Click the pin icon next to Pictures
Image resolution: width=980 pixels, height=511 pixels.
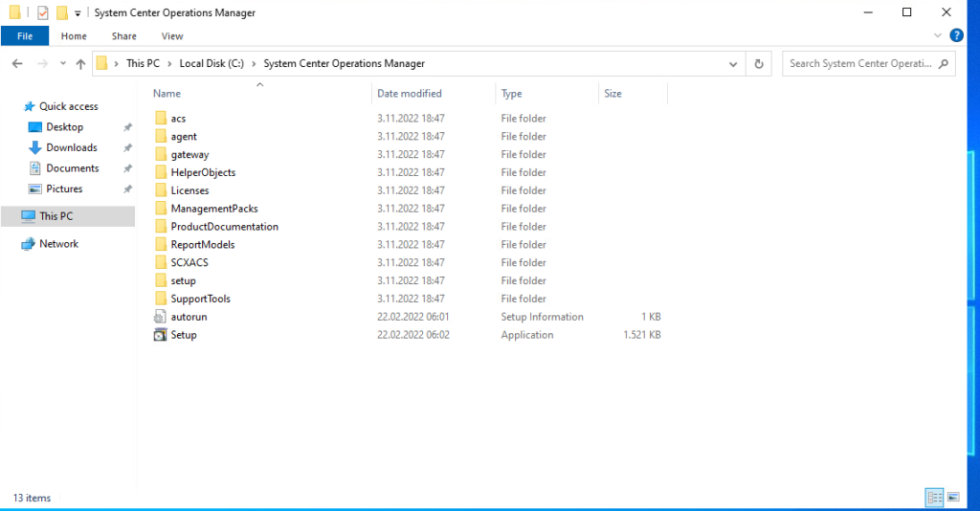click(x=127, y=189)
